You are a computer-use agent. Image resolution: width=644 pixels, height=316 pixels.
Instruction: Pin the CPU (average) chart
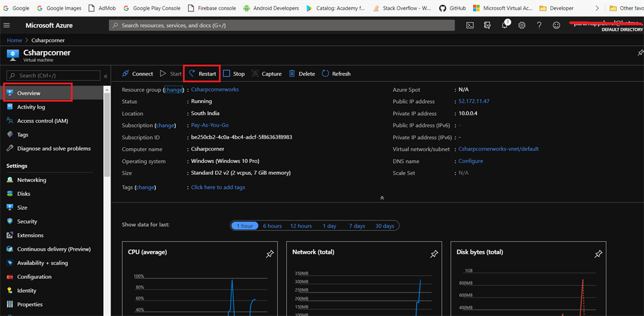[269, 254]
